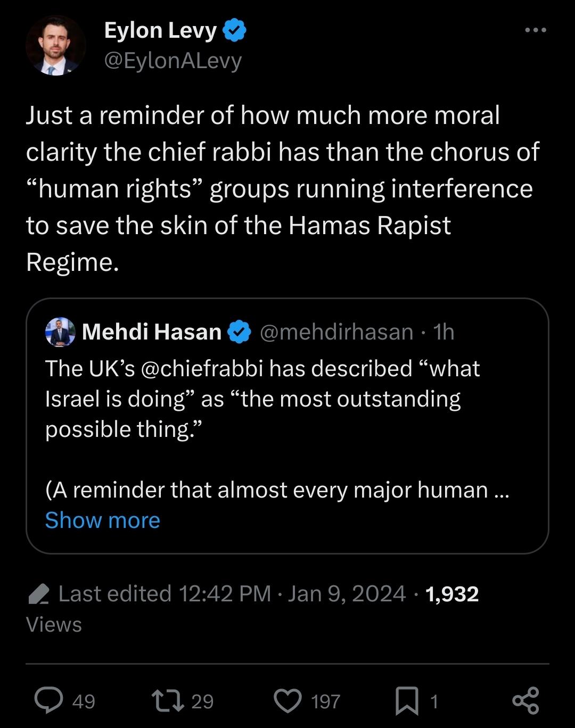
Task: Click Mehdi Hasan's verified badge
Action: point(240,332)
